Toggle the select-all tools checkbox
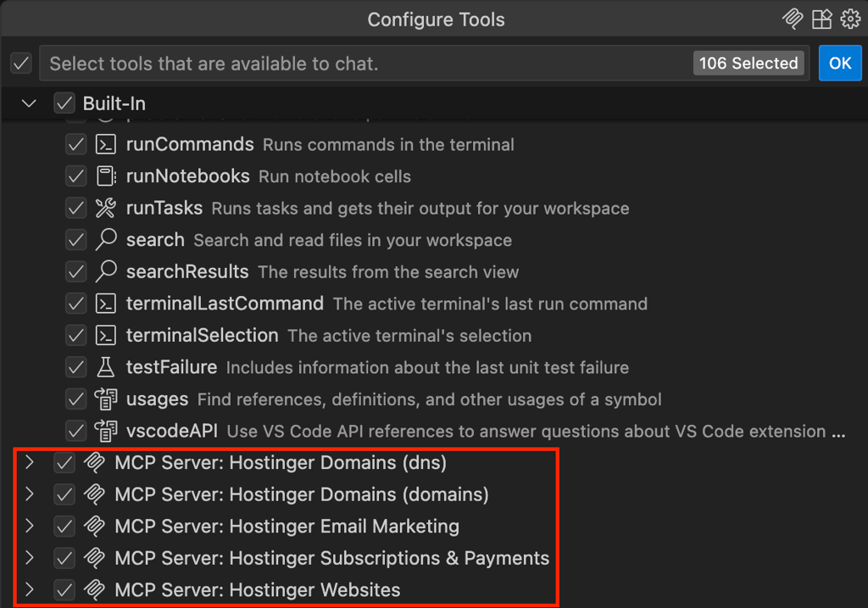The image size is (868, 608). coord(21,63)
